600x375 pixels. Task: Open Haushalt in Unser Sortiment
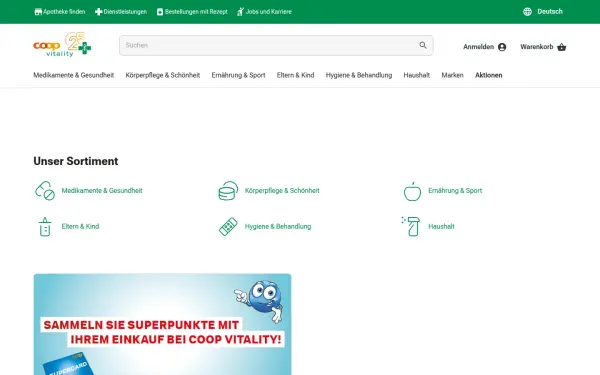(441, 227)
